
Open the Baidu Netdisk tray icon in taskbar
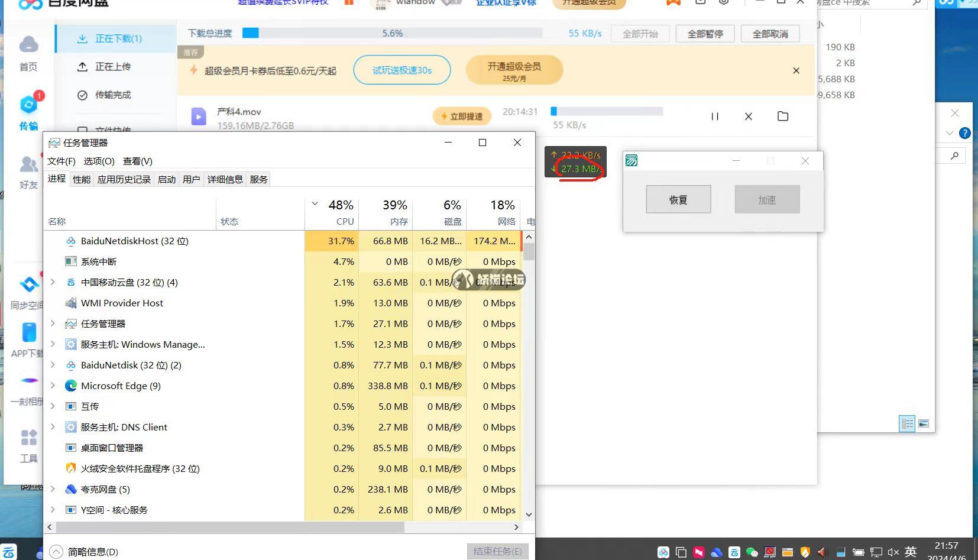pos(663,552)
